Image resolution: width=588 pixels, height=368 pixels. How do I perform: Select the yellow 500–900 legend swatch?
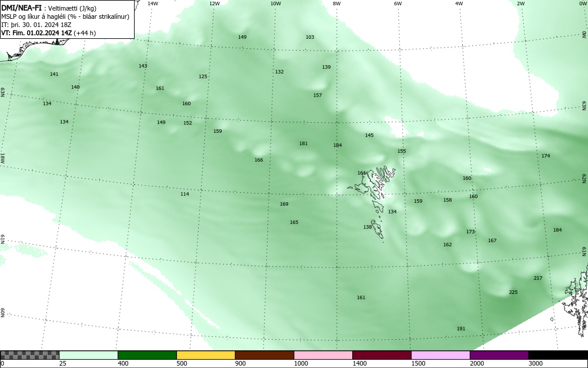coord(206,355)
